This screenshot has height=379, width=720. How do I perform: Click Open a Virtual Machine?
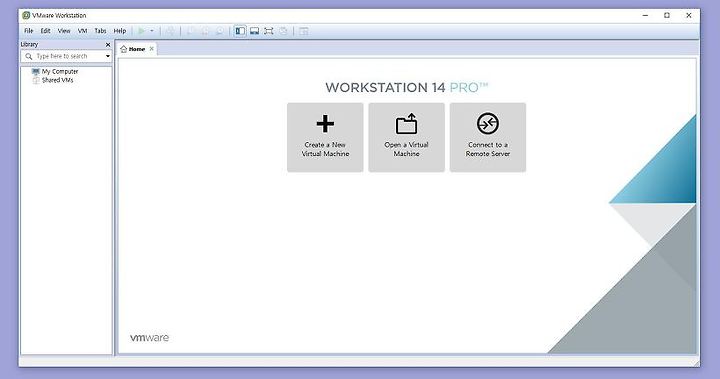[x=406, y=137]
